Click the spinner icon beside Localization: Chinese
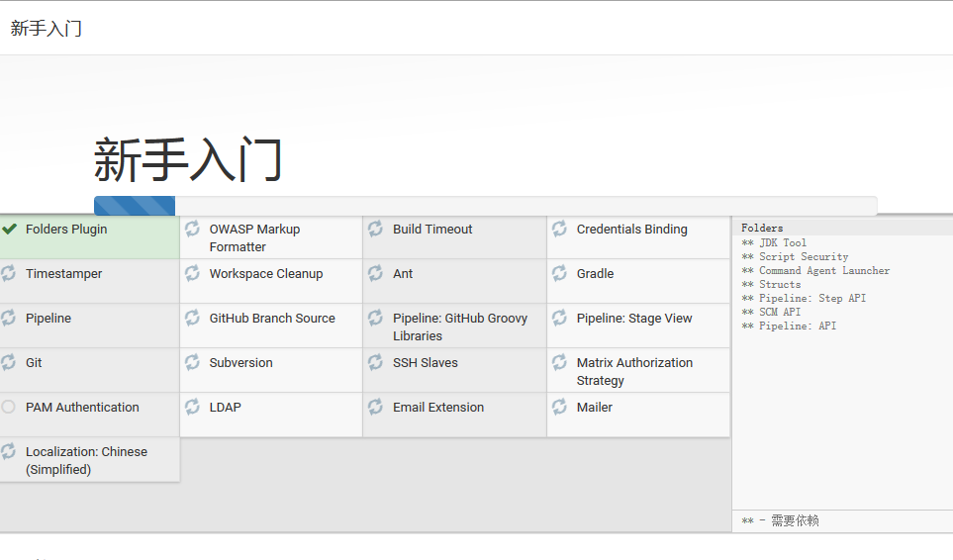 pyautogui.click(x=9, y=451)
